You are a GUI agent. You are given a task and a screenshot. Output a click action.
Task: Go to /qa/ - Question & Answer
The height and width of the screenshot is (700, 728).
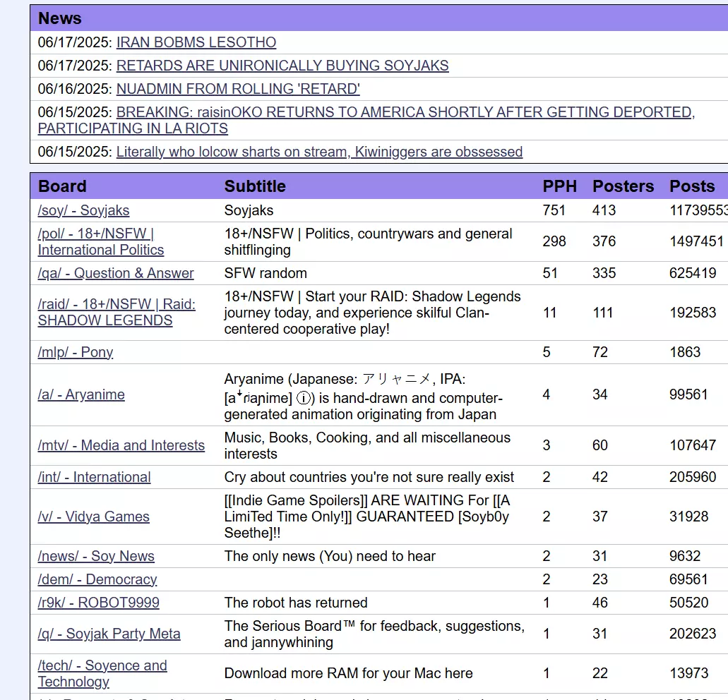click(116, 273)
